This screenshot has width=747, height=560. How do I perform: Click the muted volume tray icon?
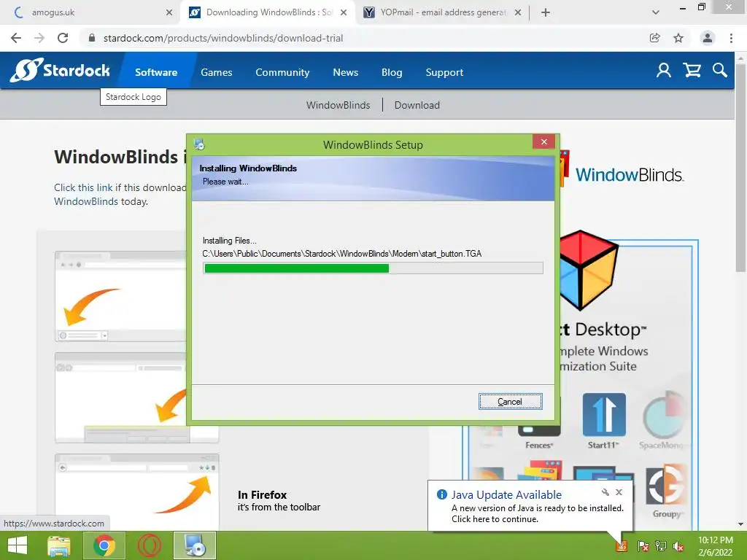pos(678,545)
